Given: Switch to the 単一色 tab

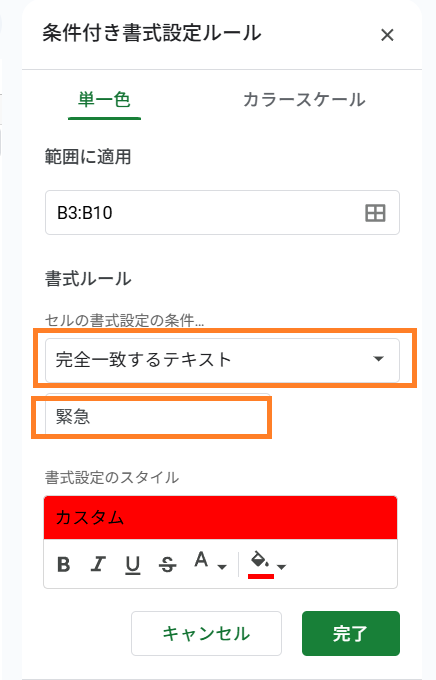Looking at the screenshot, I should [x=104, y=100].
